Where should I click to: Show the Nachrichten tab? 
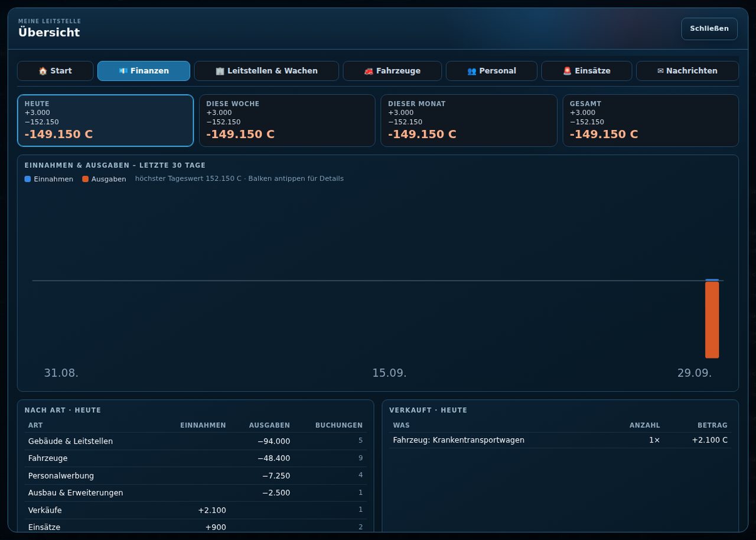[x=687, y=71]
